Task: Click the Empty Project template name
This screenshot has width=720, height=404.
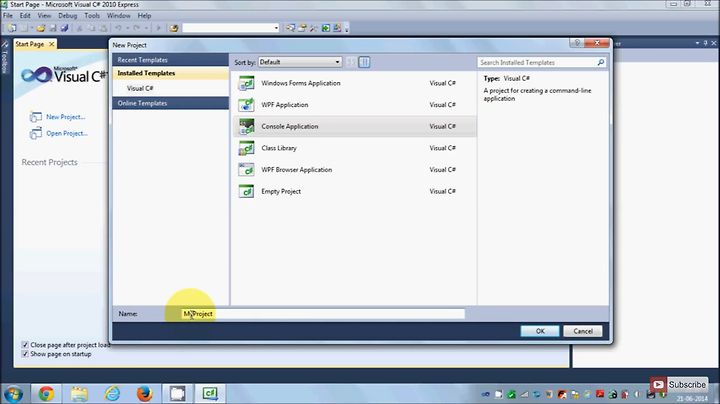Action: pyautogui.click(x=281, y=191)
